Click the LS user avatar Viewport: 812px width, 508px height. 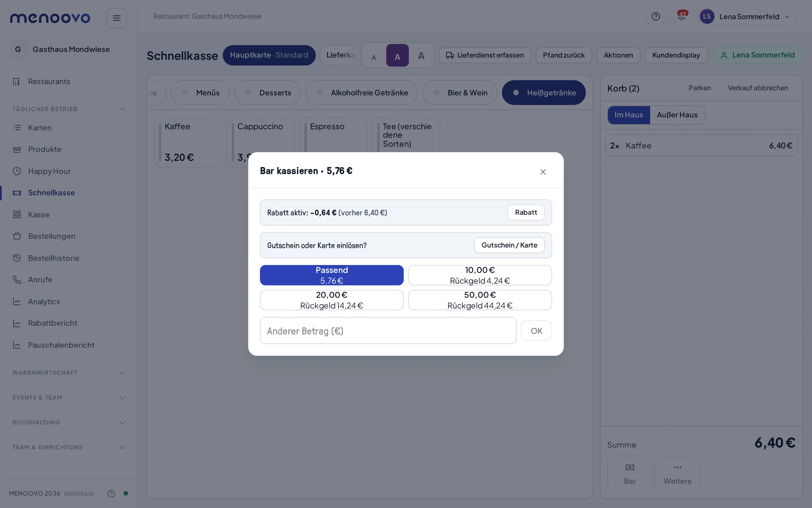[x=707, y=16]
